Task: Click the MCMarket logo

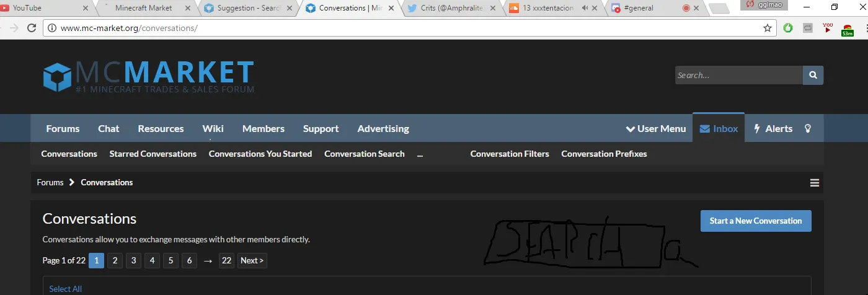Action: [x=149, y=77]
